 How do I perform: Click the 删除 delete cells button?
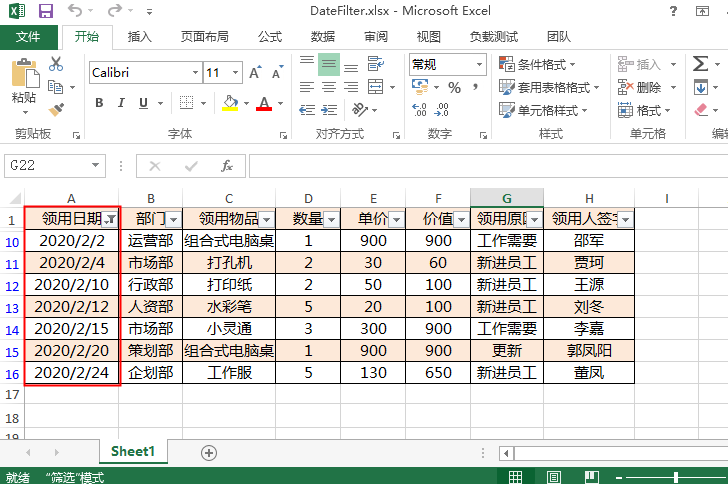click(640, 87)
